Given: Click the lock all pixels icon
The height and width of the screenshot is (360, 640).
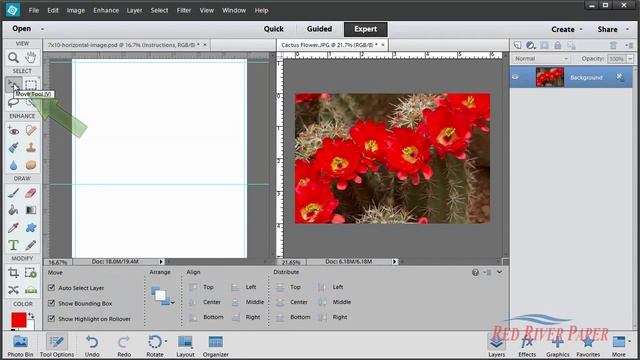Looking at the screenshot, I should point(558,45).
